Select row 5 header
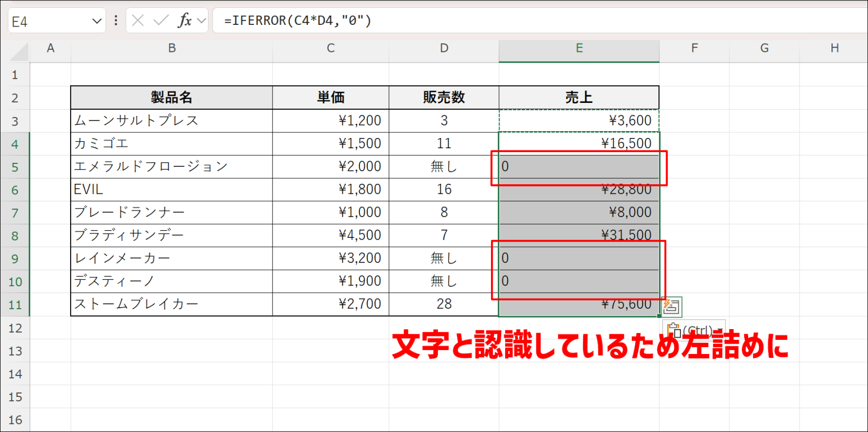 [16, 166]
